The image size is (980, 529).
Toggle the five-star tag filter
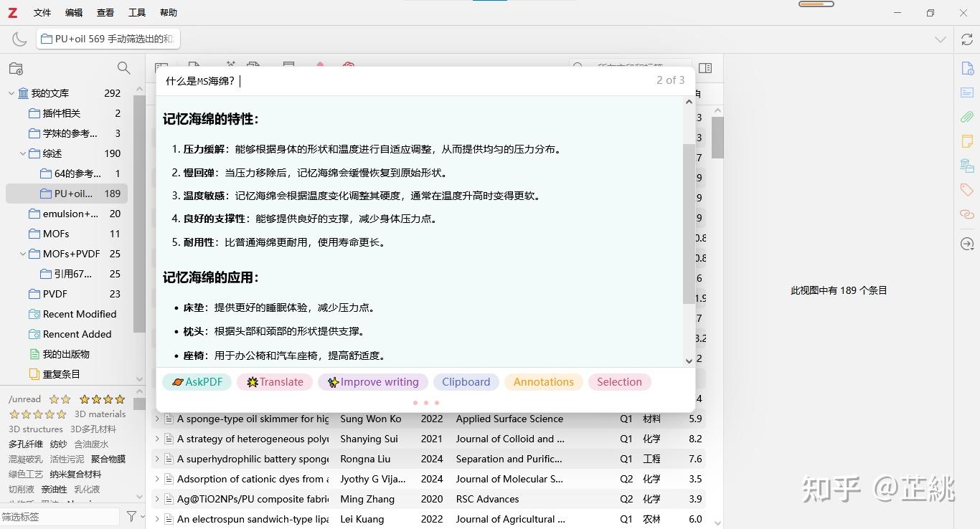click(37, 414)
